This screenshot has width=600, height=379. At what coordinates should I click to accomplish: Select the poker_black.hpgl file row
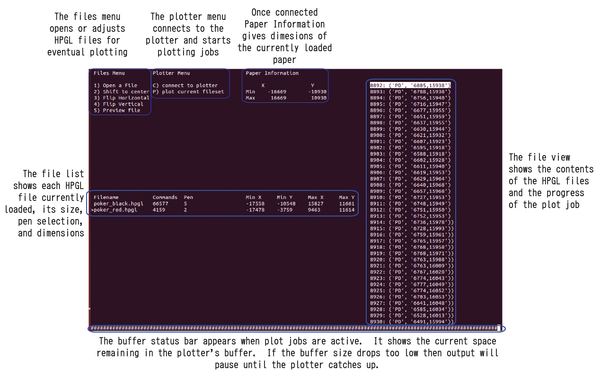[x=224, y=204]
